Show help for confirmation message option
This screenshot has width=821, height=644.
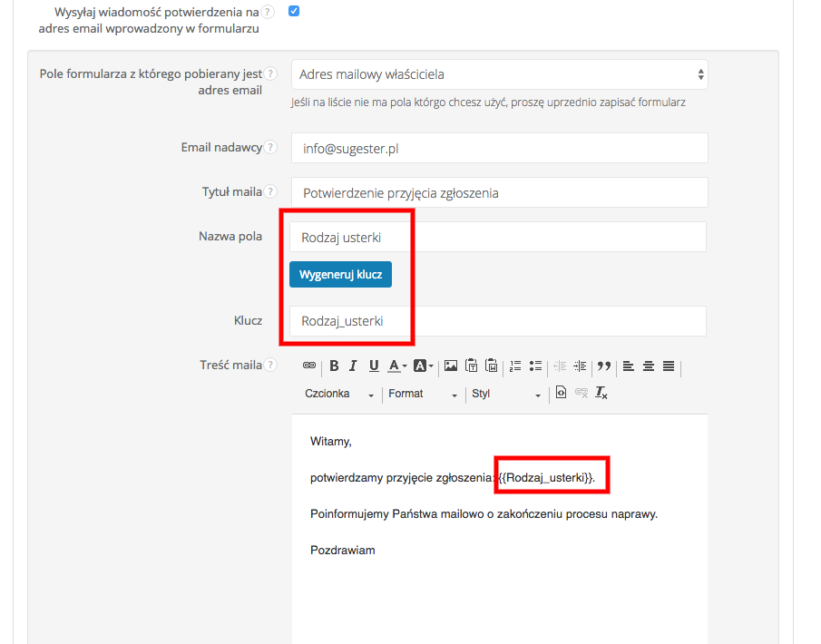click(x=268, y=12)
